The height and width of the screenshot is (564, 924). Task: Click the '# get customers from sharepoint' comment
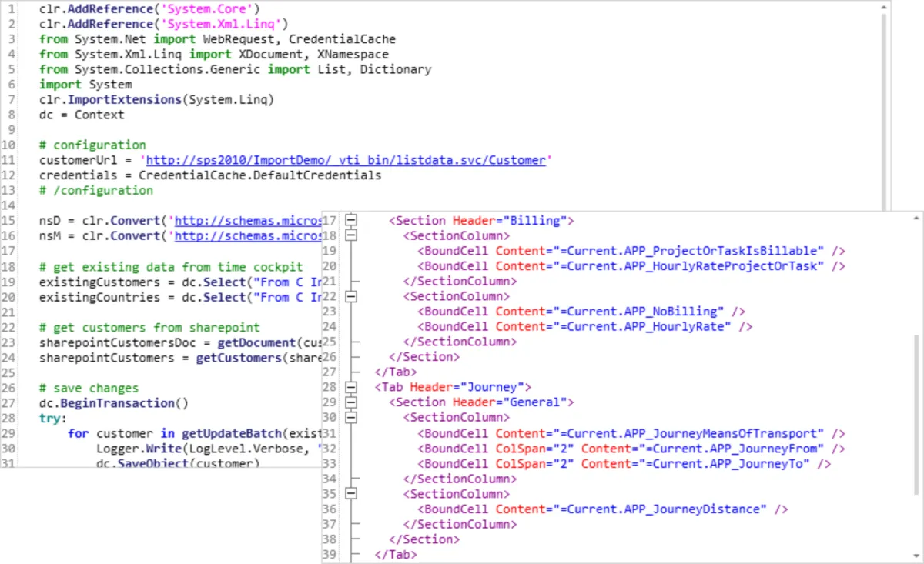click(149, 327)
